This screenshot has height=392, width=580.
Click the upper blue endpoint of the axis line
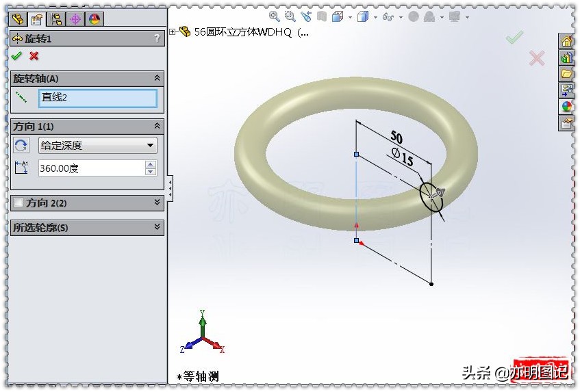pos(357,154)
